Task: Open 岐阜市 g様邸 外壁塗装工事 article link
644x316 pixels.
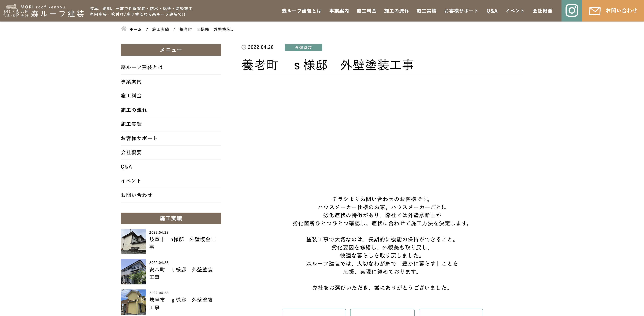Action: point(181,303)
